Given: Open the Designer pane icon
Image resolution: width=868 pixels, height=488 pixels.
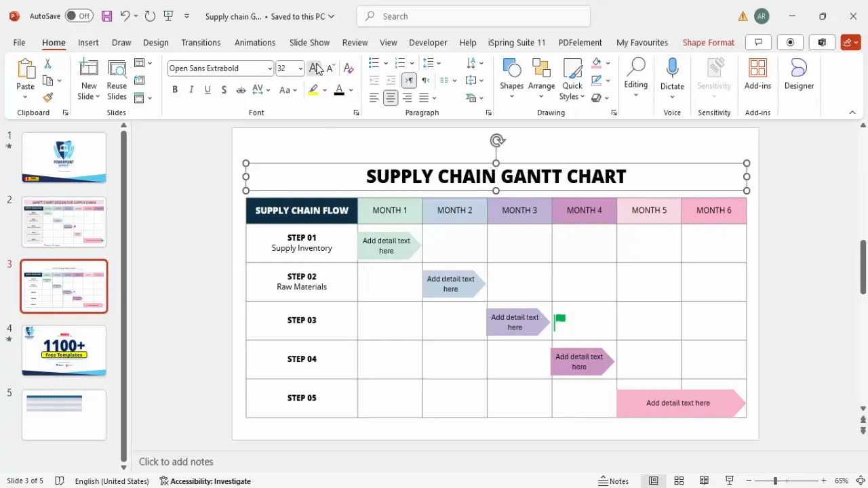Looking at the screenshot, I should pos(799,68).
